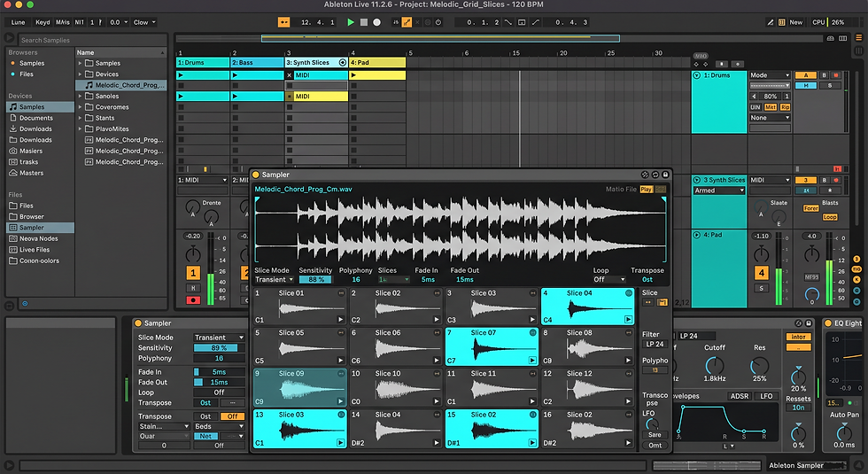This screenshot has width=868, height=474.
Task: Click the yellow MIDI clip on Synth Slices
Action: coord(321,97)
